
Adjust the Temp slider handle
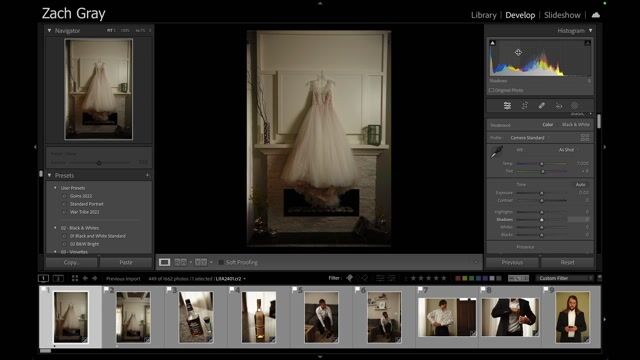coord(542,164)
